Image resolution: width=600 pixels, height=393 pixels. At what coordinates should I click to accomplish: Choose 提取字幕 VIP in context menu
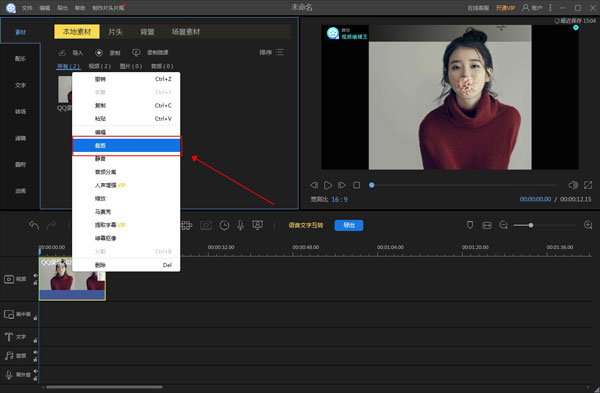(x=126, y=225)
